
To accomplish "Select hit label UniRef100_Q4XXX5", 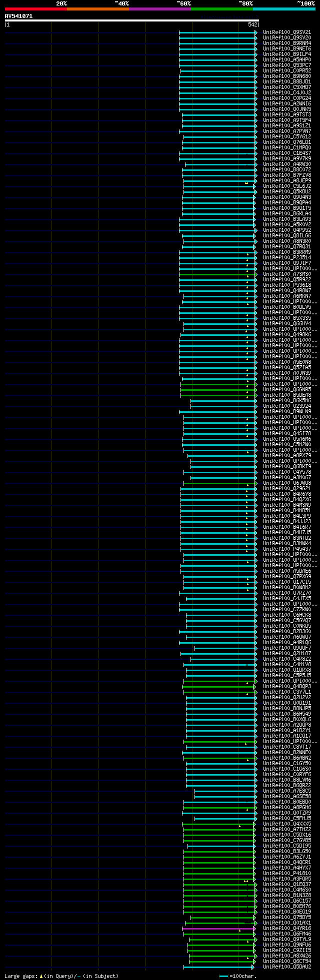I will pos(287,824).
